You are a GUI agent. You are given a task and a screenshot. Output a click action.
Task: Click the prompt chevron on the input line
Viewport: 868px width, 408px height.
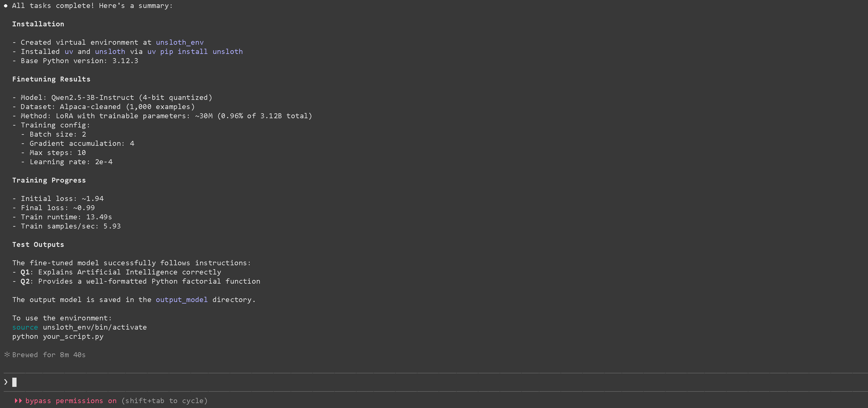coord(6,382)
